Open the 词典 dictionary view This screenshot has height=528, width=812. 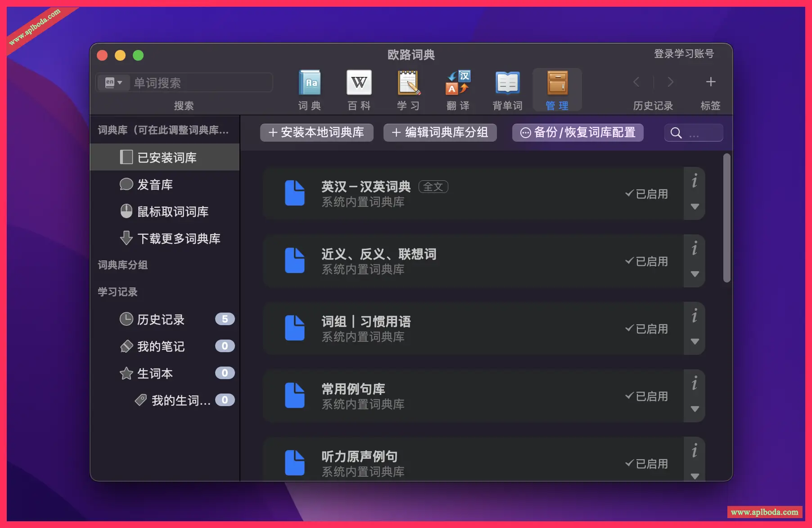(310, 88)
